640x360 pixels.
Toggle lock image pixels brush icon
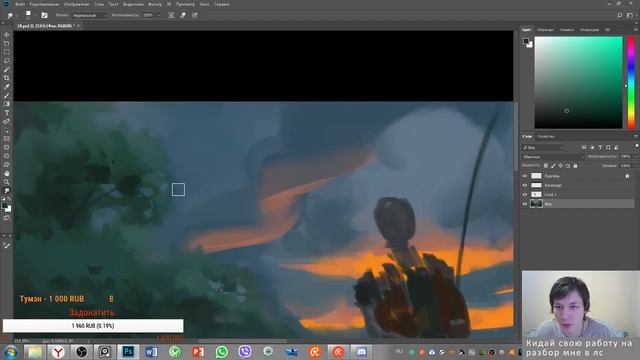(x=553, y=166)
